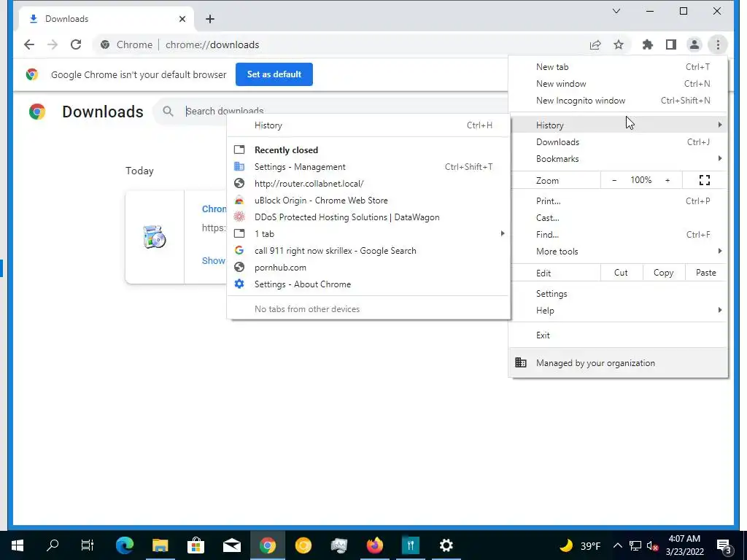Open Microsoft Store from taskbar

[196, 545]
